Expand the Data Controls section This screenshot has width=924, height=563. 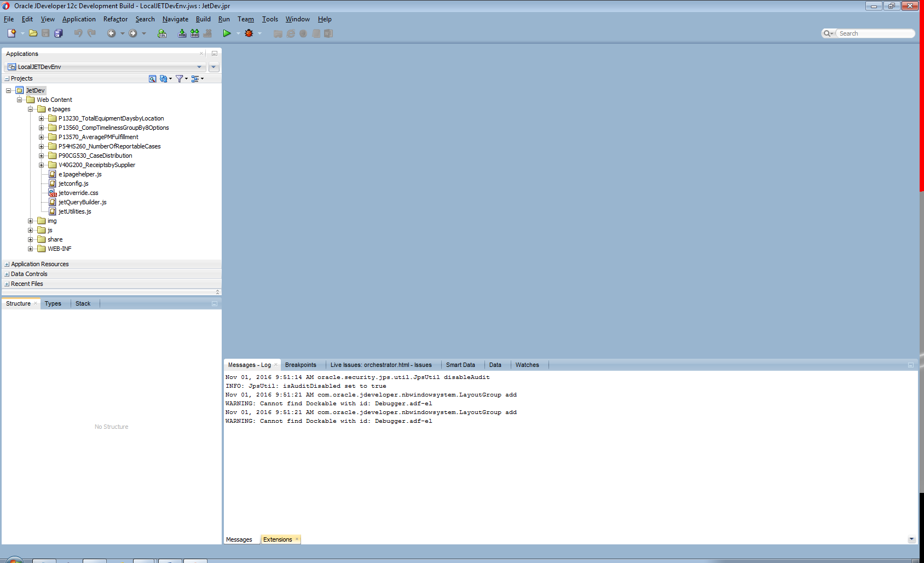(7, 274)
